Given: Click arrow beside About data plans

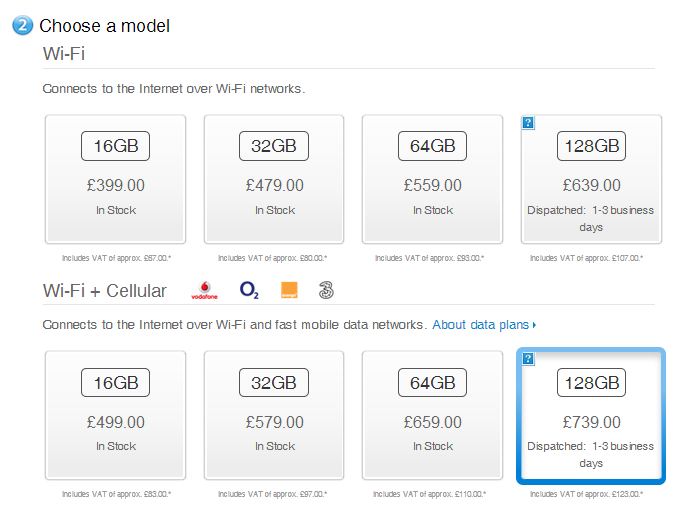Looking at the screenshot, I should (535, 325).
